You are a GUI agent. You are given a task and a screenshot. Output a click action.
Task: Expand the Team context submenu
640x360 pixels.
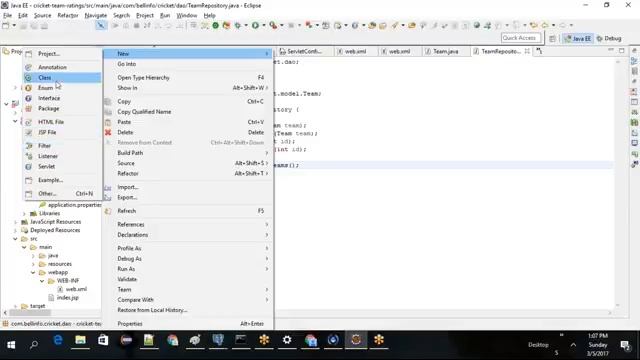pyautogui.click(x=188, y=289)
